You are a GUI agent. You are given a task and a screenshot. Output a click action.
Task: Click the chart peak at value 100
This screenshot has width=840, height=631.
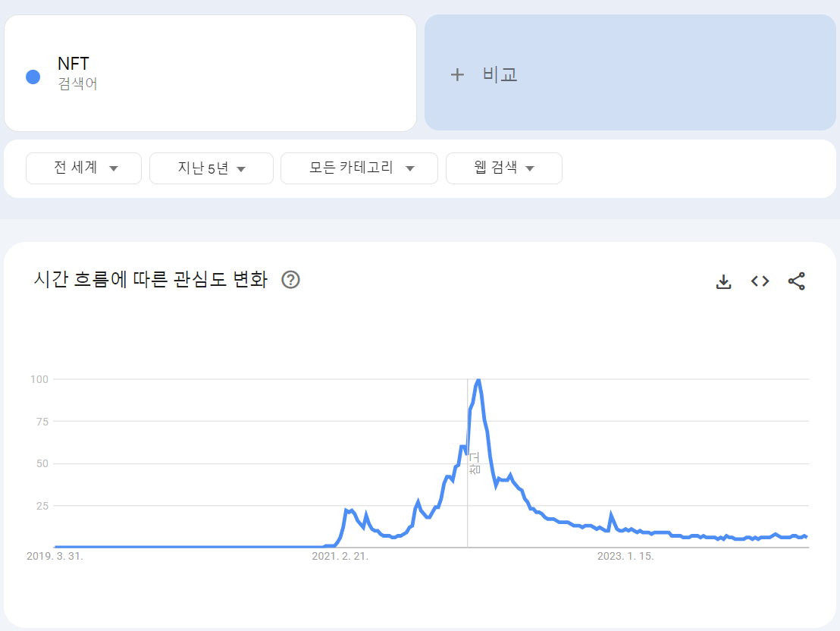pyautogui.click(x=478, y=379)
